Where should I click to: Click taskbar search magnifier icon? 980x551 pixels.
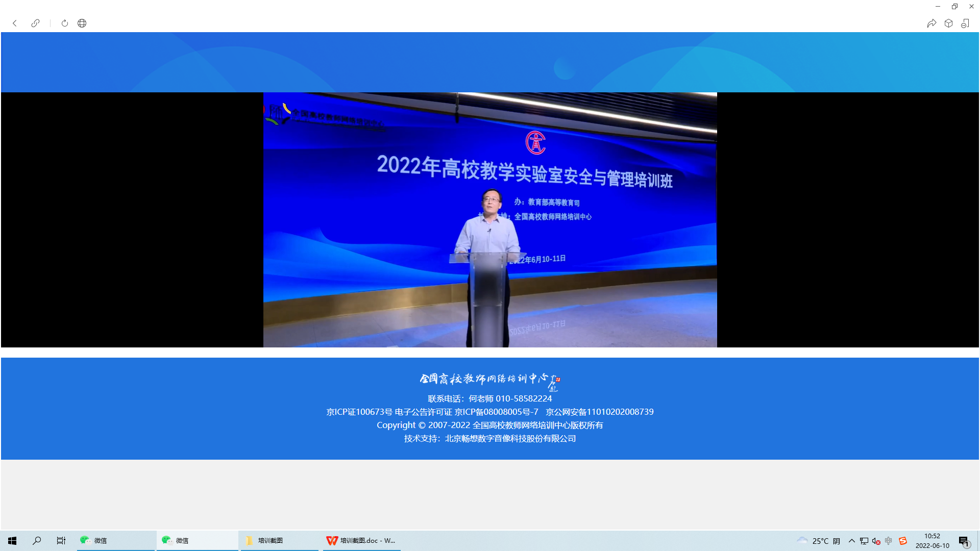pos(37,540)
